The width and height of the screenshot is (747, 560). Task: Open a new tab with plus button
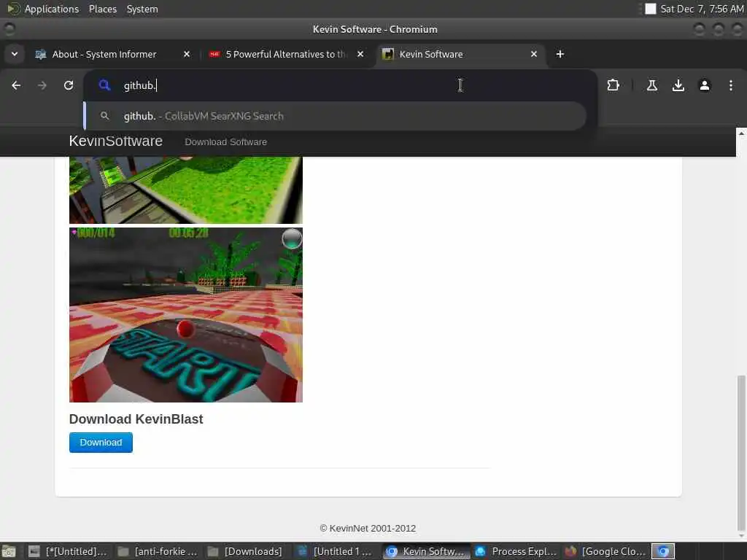click(560, 54)
